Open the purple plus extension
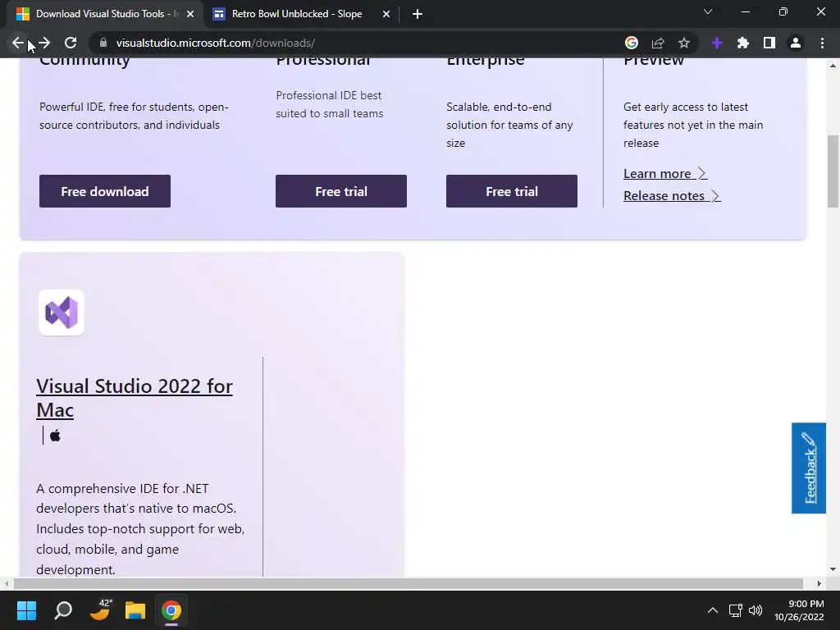 click(717, 43)
